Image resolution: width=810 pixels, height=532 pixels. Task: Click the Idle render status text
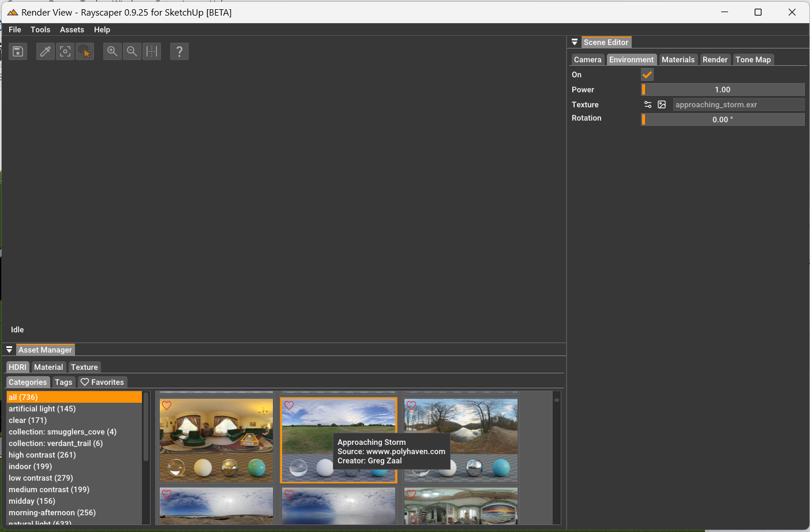17,329
